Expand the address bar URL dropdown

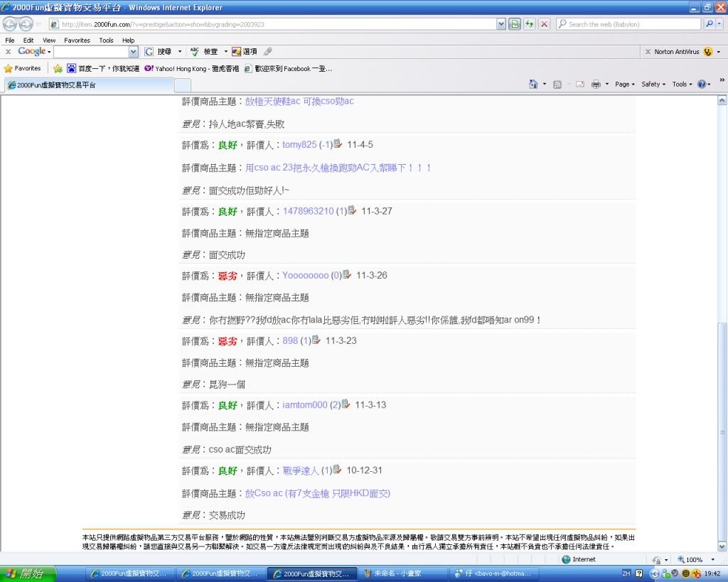[501, 24]
